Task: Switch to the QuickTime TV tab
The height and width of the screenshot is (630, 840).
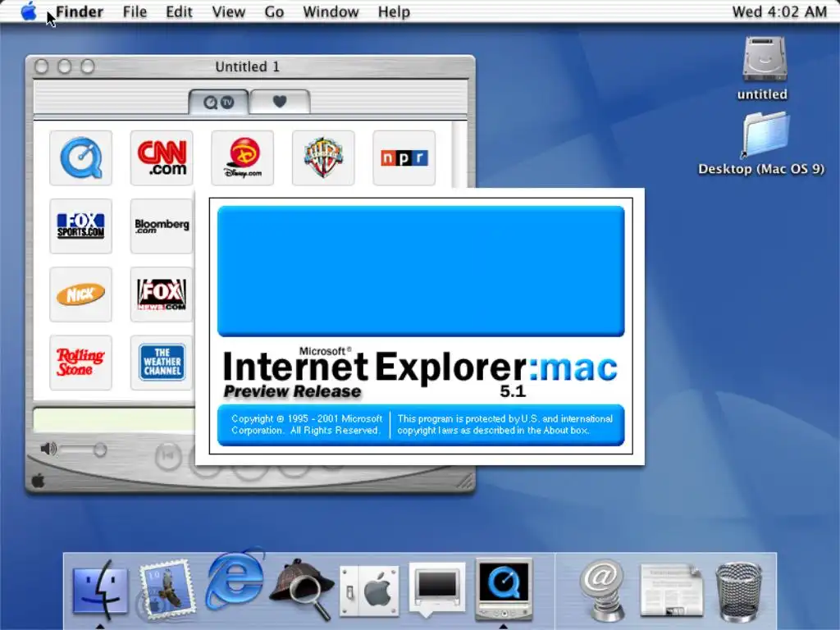Action: (218, 102)
